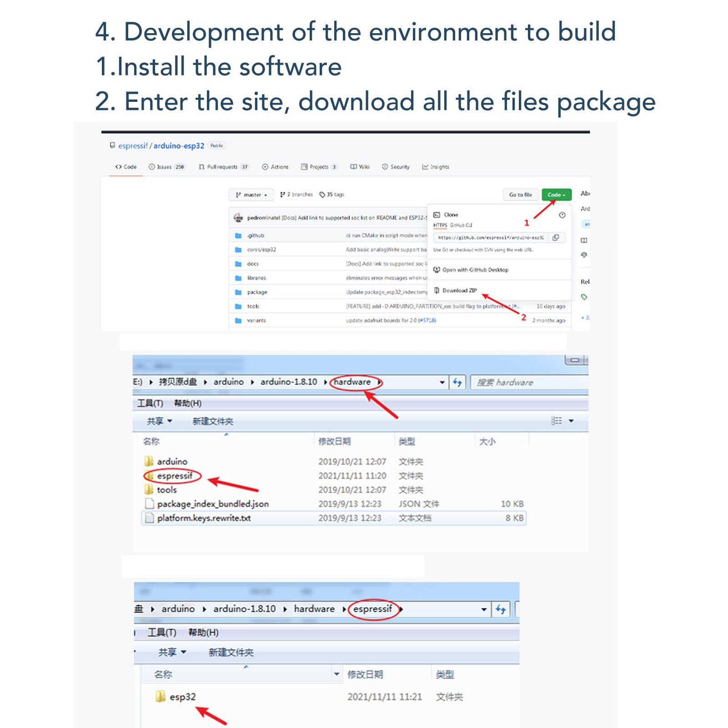This screenshot has height=728, width=728.
Task: Open the variants folder in repository
Action: 256,320
